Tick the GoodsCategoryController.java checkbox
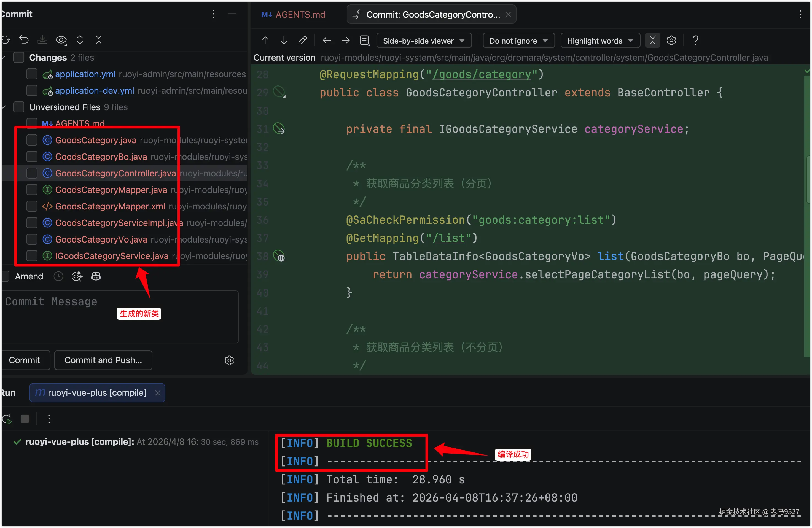This screenshot has width=812, height=528. 32,173
